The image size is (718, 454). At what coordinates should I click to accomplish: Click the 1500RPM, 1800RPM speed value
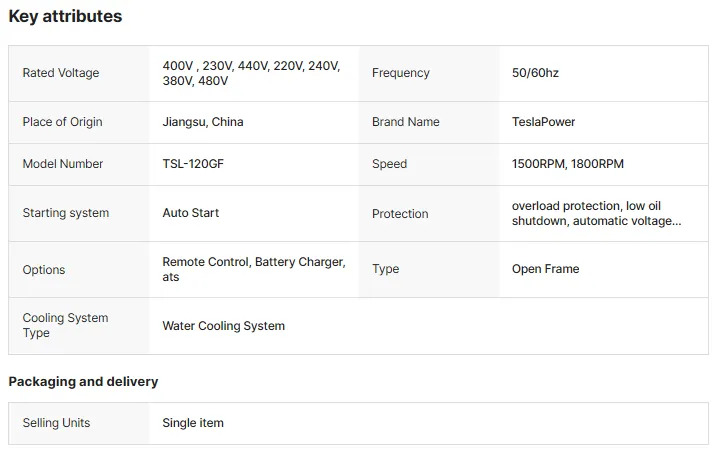tap(568, 164)
